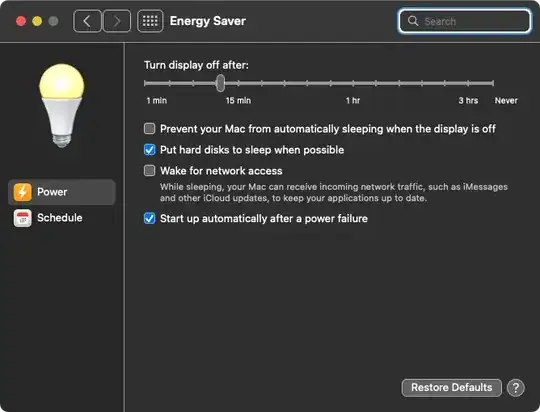The height and width of the screenshot is (412, 540).
Task: Close the window with the red button
Action: coord(21,21)
